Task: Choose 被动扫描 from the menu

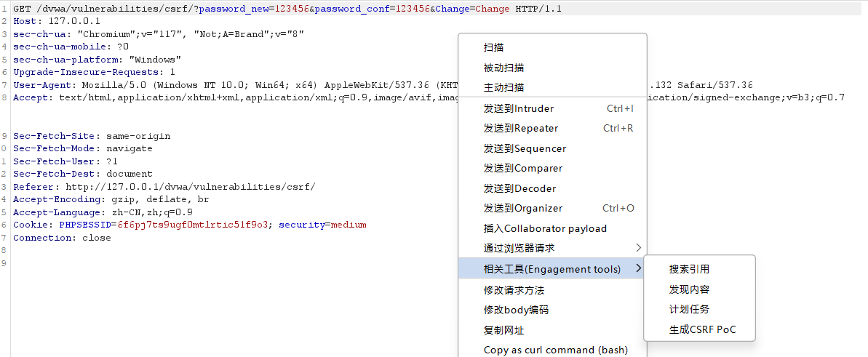Action: [503, 68]
